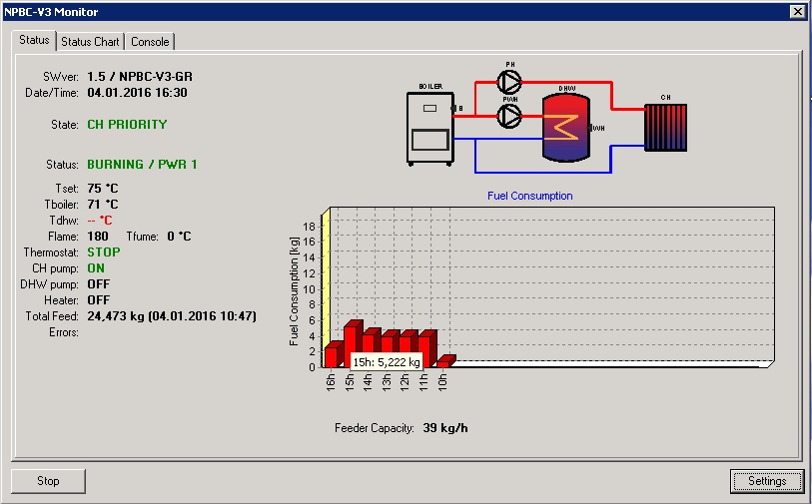The height and width of the screenshot is (504, 812).
Task: Click the PWH pump symbol
Action: tap(509, 117)
